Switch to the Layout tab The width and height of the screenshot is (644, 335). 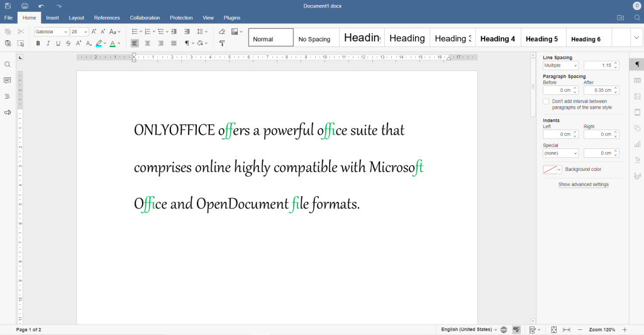coord(76,18)
